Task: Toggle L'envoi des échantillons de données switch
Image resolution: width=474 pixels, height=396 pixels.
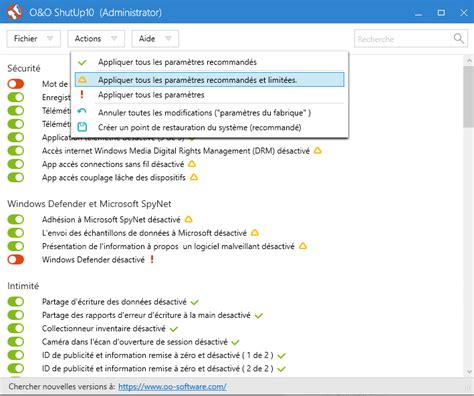Action: pos(16,232)
